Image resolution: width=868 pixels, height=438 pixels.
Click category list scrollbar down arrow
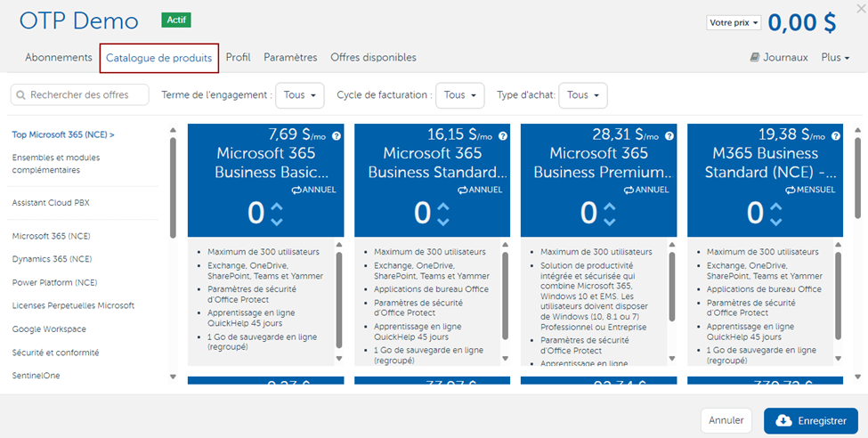click(x=173, y=377)
